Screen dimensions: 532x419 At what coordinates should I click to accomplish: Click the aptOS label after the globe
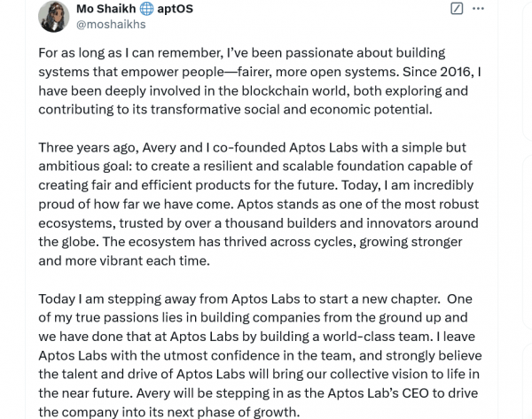(x=176, y=9)
